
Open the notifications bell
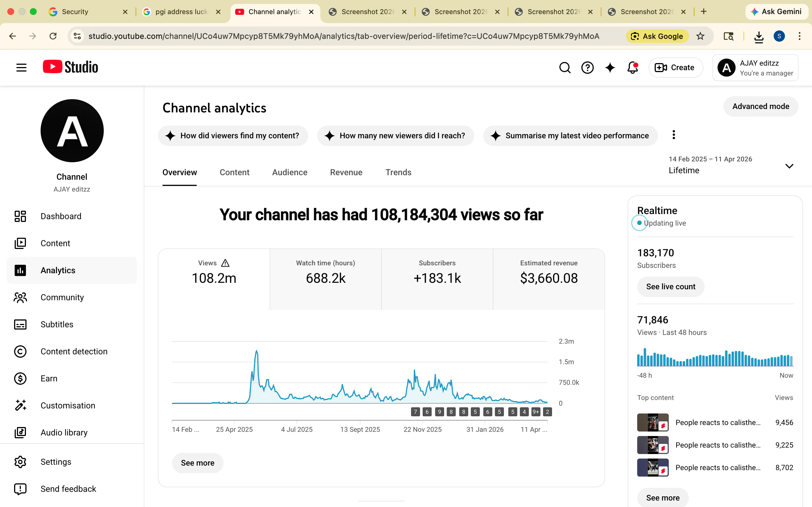632,67
